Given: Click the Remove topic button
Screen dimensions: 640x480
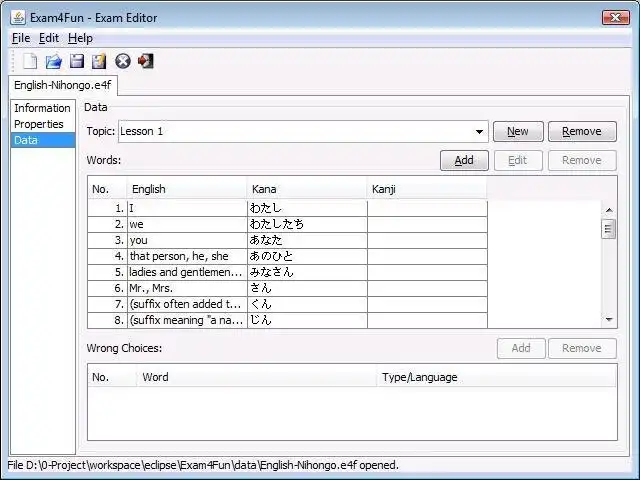Looking at the screenshot, I should point(582,131).
